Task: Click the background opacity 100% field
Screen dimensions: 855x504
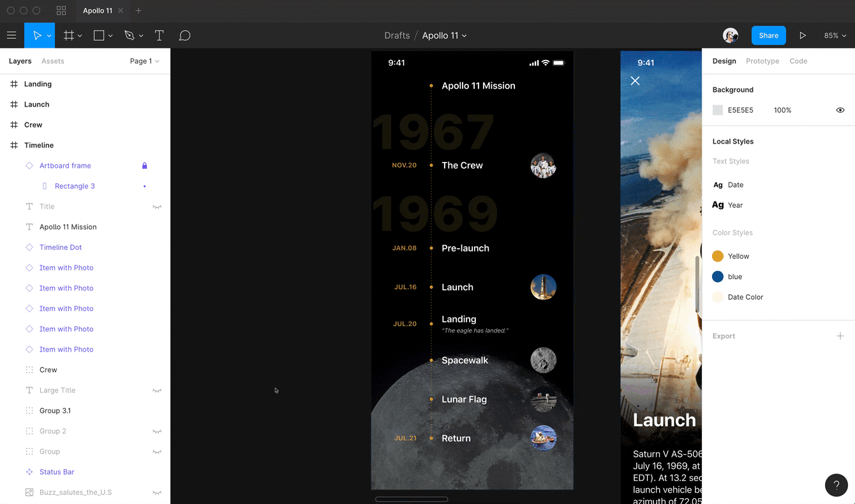Action: tap(783, 110)
